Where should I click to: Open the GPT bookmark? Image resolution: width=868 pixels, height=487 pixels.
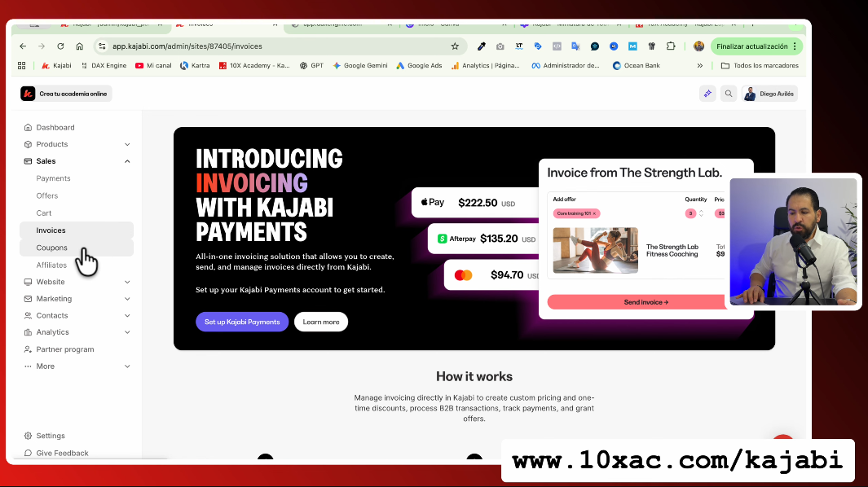pyautogui.click(x=311, y=65)
